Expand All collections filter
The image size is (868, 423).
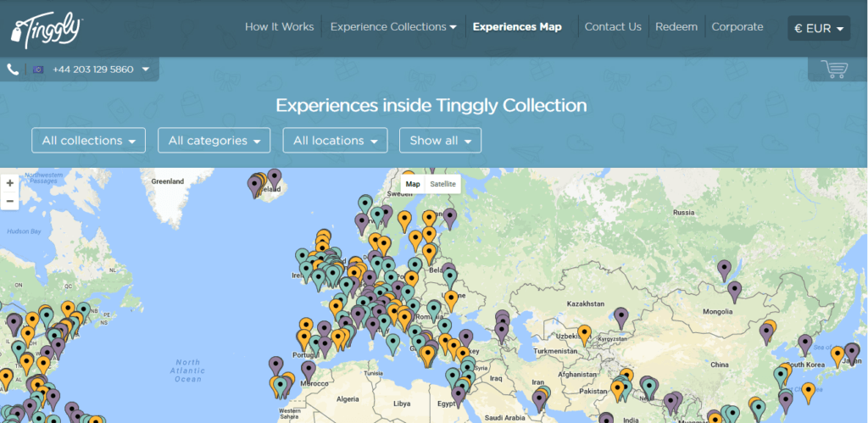point(88,141)
